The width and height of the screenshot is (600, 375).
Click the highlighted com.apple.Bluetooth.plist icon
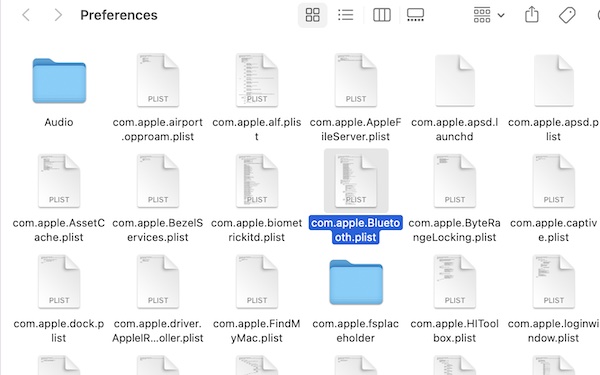(x=355, y=181)
